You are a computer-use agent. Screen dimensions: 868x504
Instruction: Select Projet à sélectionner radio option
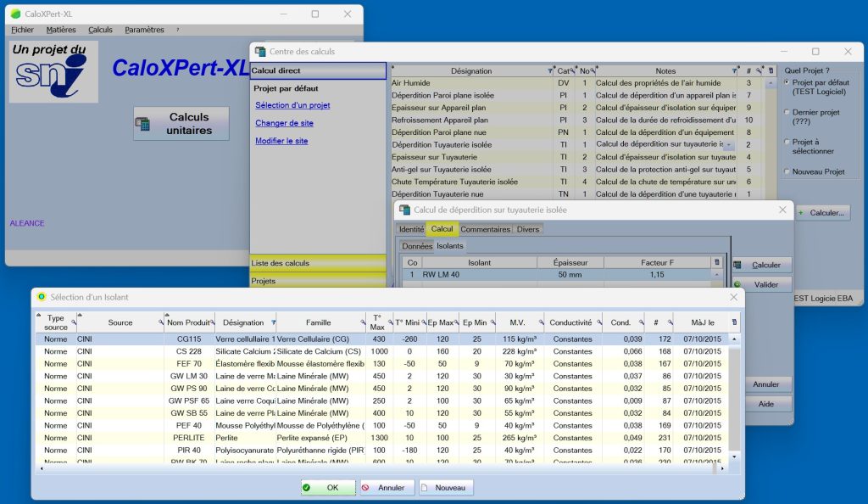pos(787,142)
